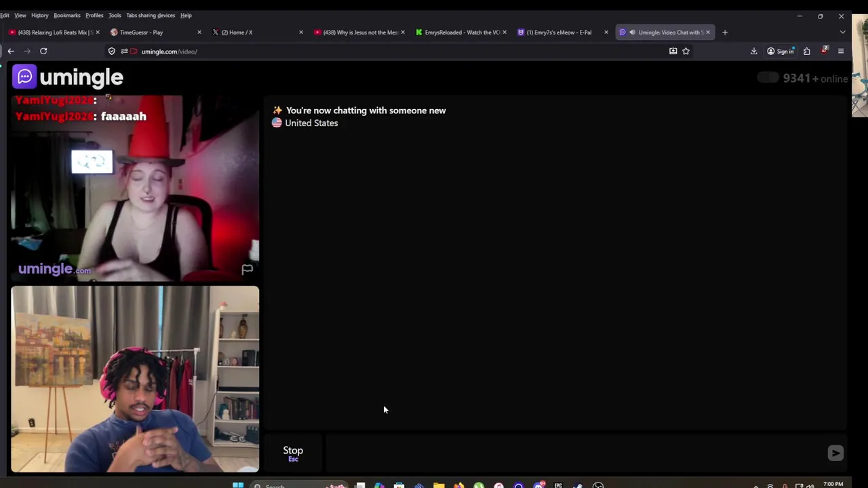Mute the Umingle tab via speaker icon
Screen dimensions: 868x488
pyautogui.click(x=632, y=32)
